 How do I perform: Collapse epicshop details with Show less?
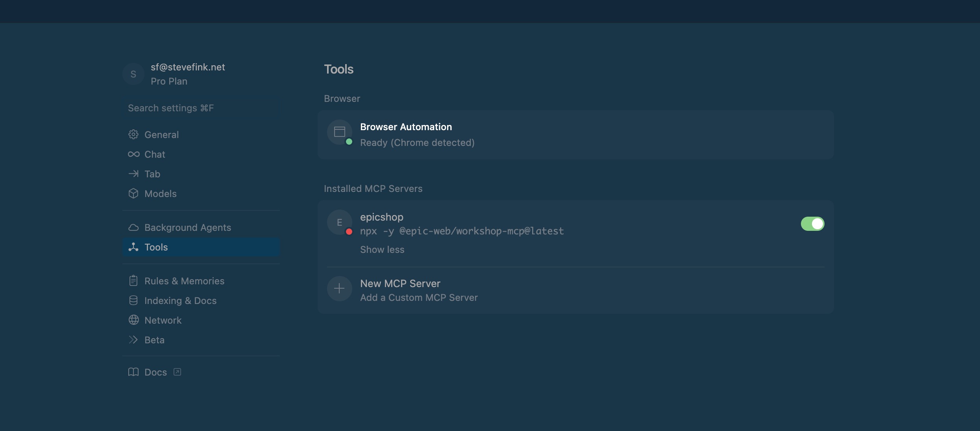(x=382, y=250)
